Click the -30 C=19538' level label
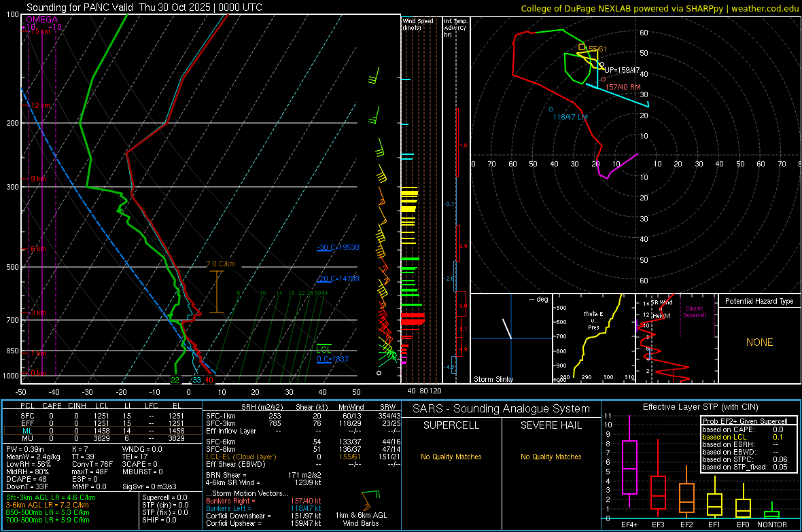The width and height of the screenshot is (802, 532). (338, 247)
